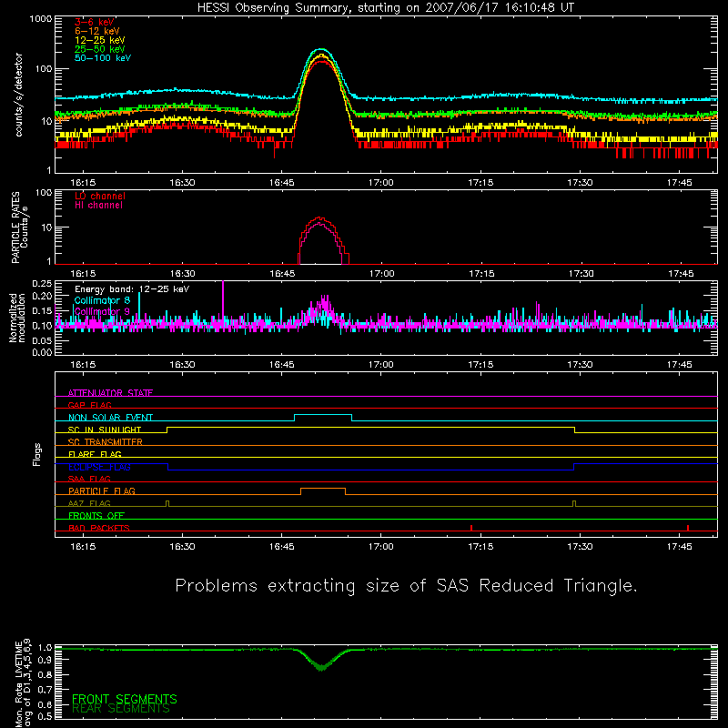Click the FLARE_FLAG label
The width and height of the screenshot is (728, 728).
pos(95,454)
